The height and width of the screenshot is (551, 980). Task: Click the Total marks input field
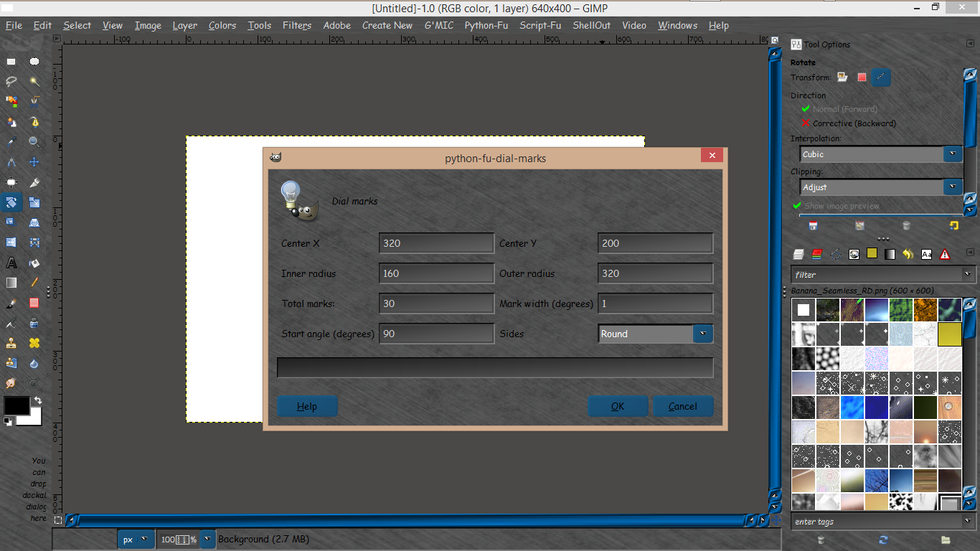[x=436, y=303]
